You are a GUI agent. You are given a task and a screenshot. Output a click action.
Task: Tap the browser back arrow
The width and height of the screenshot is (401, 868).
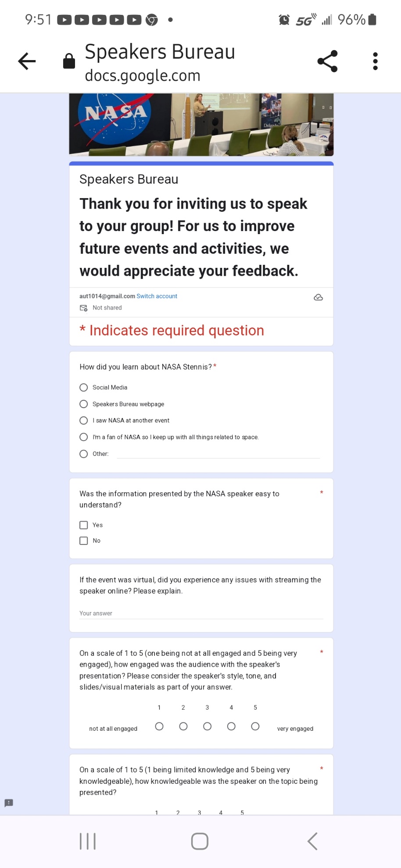27,61
